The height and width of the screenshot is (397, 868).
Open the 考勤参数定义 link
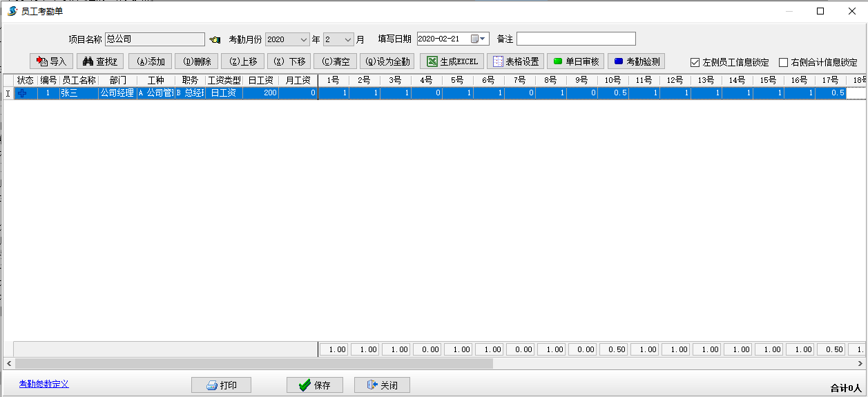click(44, 384)
